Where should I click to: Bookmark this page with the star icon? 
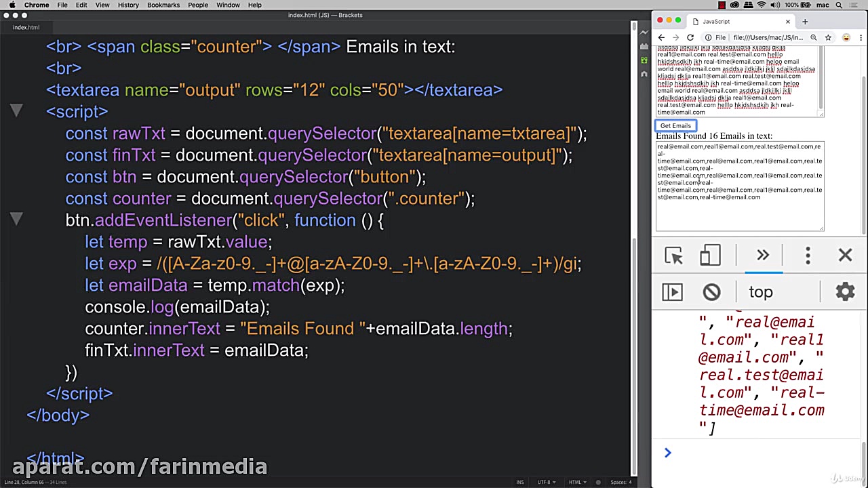(x=828, y=37)
